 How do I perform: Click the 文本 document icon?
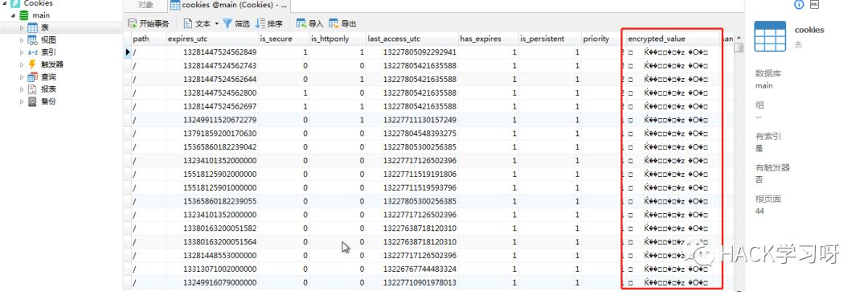point(187,24)
